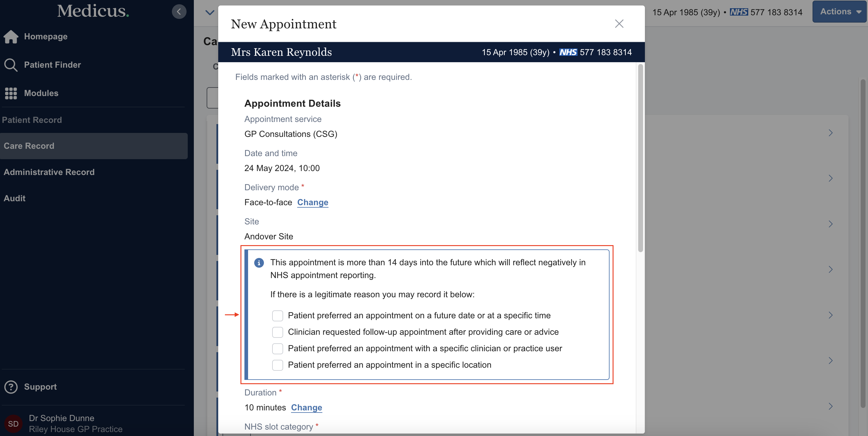Screen dimensions: 868x436
Task: Select Care Record in the sidebar
Action: pyautogui.click(x=94, y=146)
